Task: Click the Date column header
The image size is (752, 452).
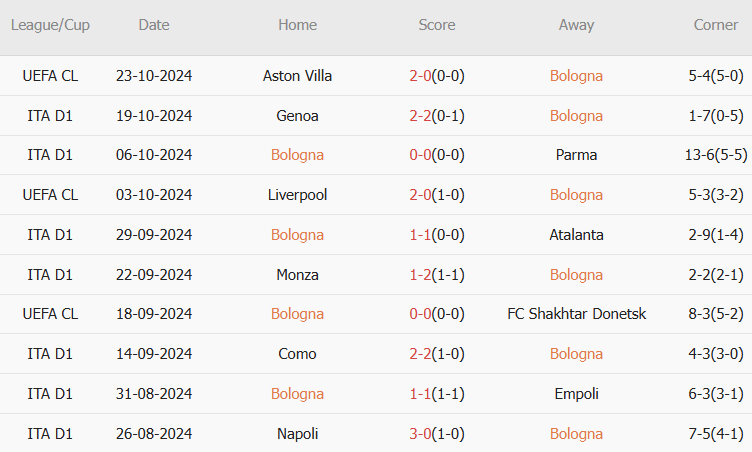Action: tap(154, 25)
